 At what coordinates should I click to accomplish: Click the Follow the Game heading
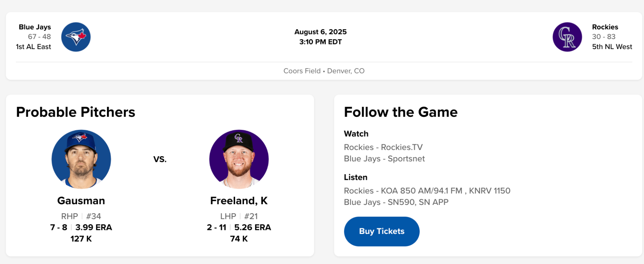[x=401, y=112]
